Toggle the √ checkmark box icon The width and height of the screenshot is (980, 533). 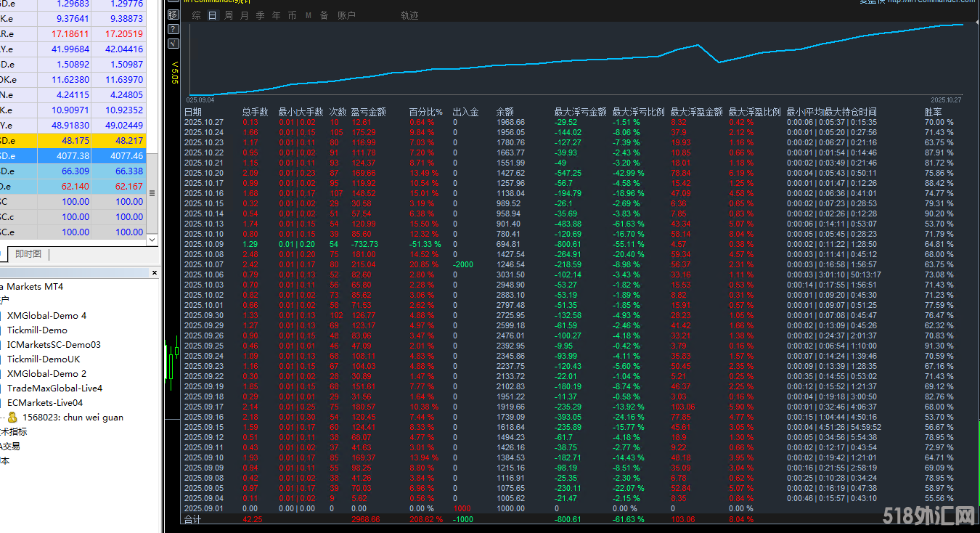click(x=173, y=44)
